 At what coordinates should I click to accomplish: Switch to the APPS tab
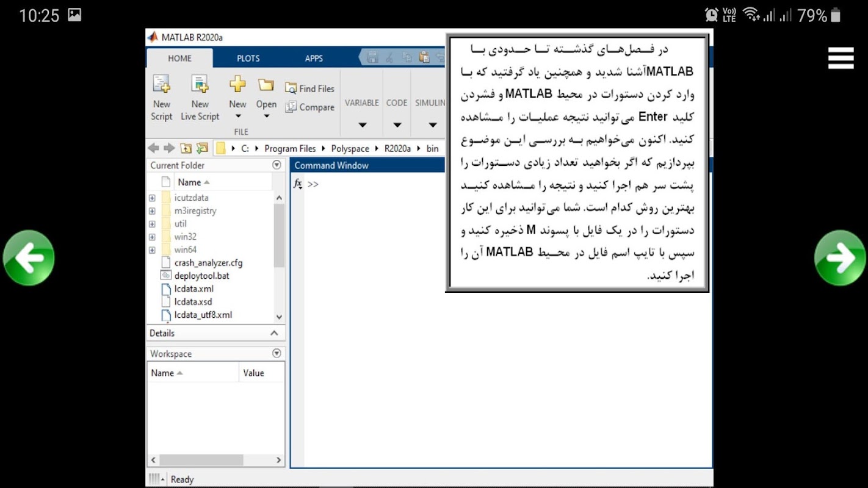coord(314,59)
